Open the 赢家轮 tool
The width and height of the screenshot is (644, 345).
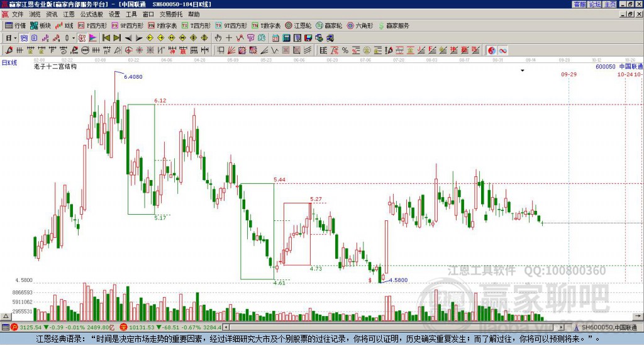pos(329,25)
